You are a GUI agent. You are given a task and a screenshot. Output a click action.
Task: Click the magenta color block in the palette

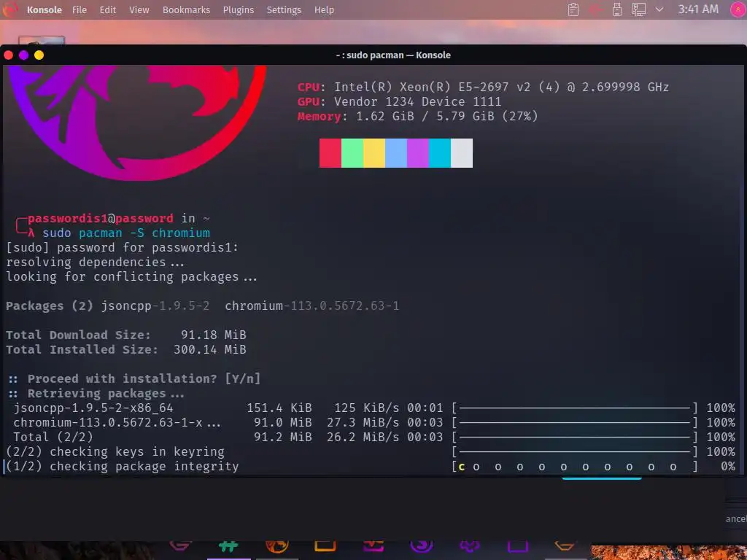[418, 153]
